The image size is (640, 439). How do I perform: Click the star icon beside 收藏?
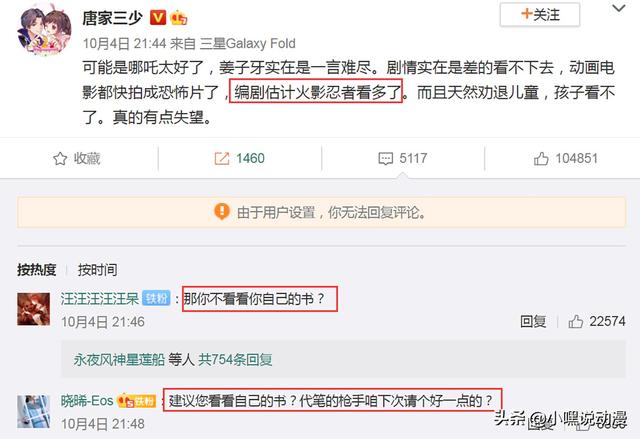60,158
